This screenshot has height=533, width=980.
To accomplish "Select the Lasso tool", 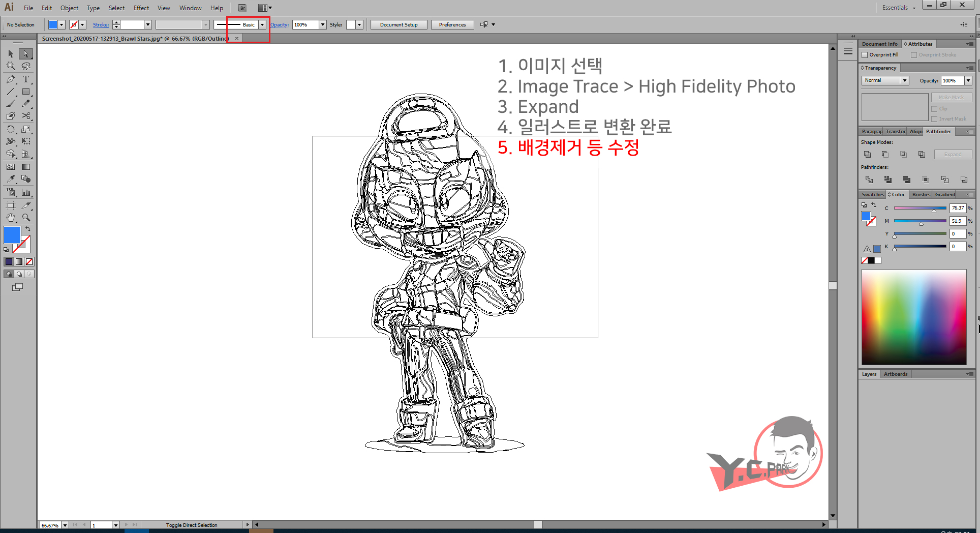I will click(x=26, y=66).
